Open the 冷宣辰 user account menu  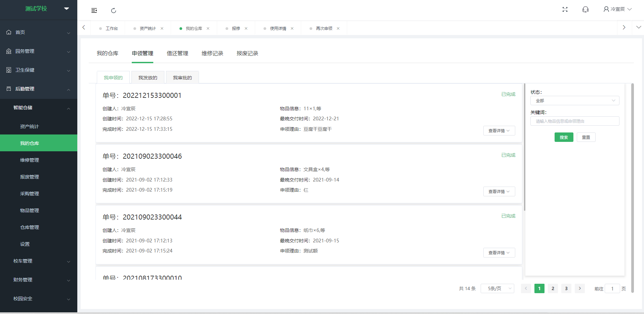pos(617,9)
